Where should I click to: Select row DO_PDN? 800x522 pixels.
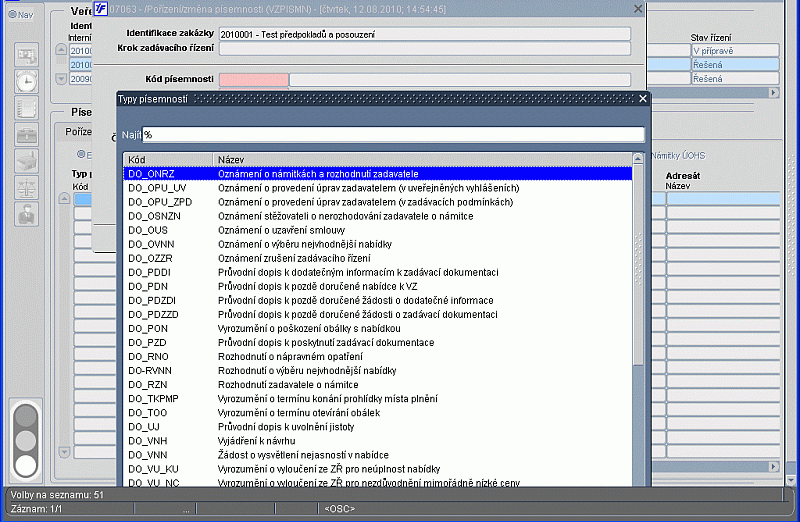(378, 286)
